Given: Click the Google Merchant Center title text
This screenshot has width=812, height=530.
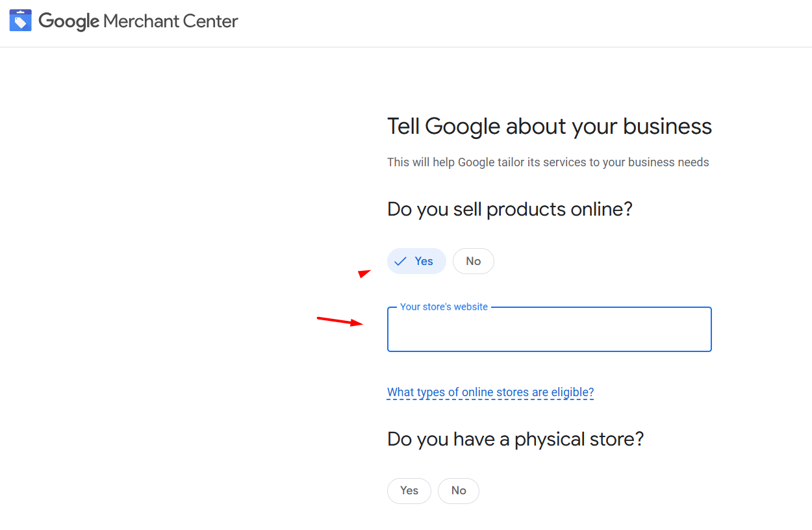Looking at the screenshot, I should (138, 21).
